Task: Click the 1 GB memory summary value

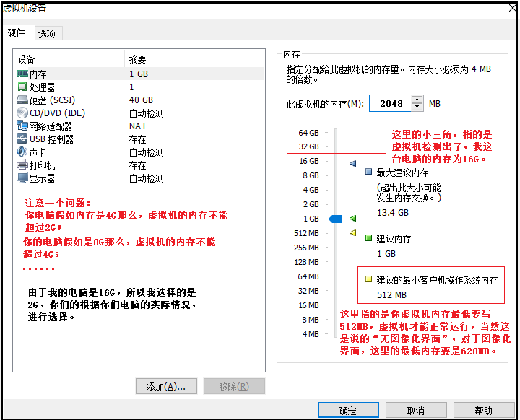Action: (139, 74)
